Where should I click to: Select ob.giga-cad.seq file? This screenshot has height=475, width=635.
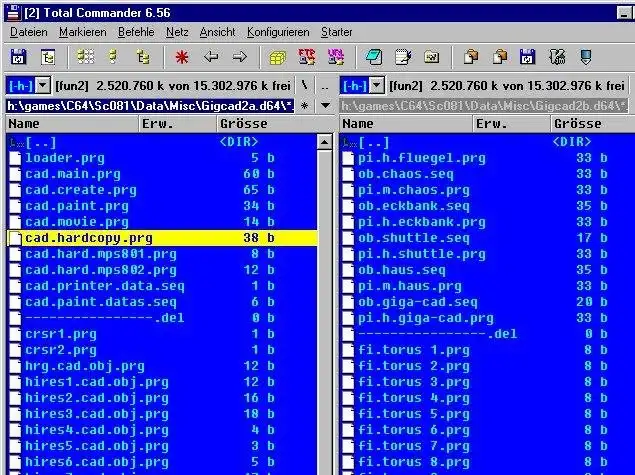click(x=487, y=302)
